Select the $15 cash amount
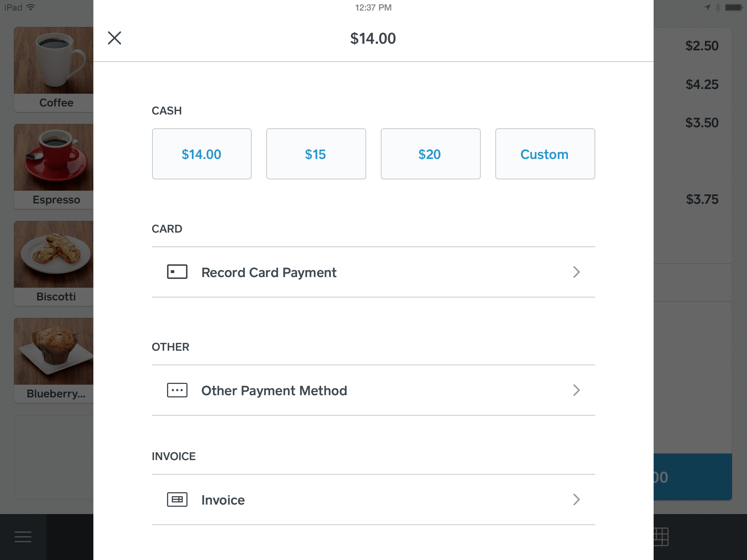 (x=316, y=154)
